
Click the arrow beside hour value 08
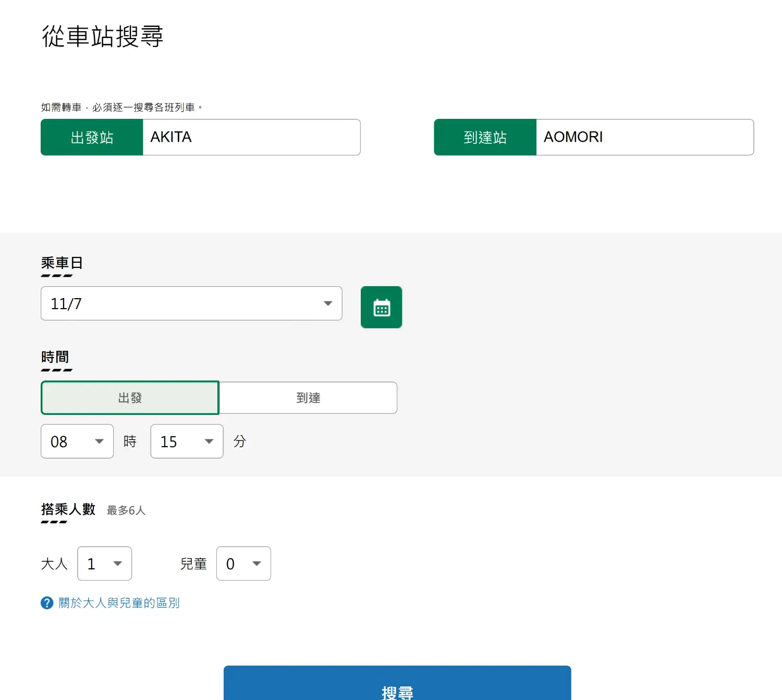(x=99, y=441)
